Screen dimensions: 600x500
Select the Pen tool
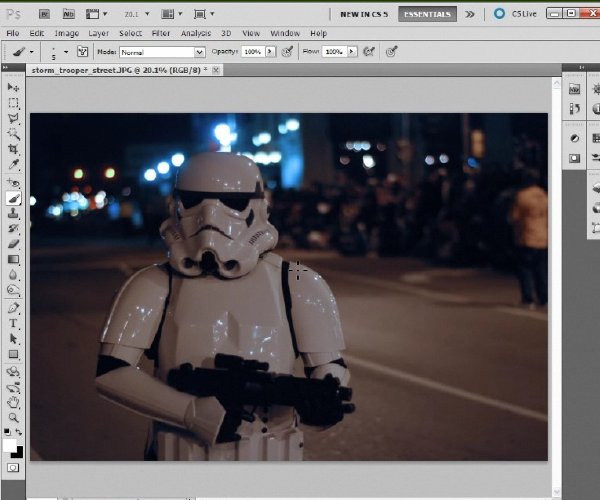(13, 308)
